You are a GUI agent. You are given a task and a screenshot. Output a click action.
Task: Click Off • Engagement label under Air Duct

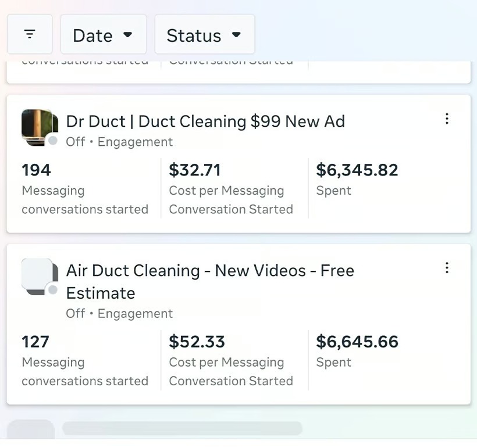tap(119, 313)
